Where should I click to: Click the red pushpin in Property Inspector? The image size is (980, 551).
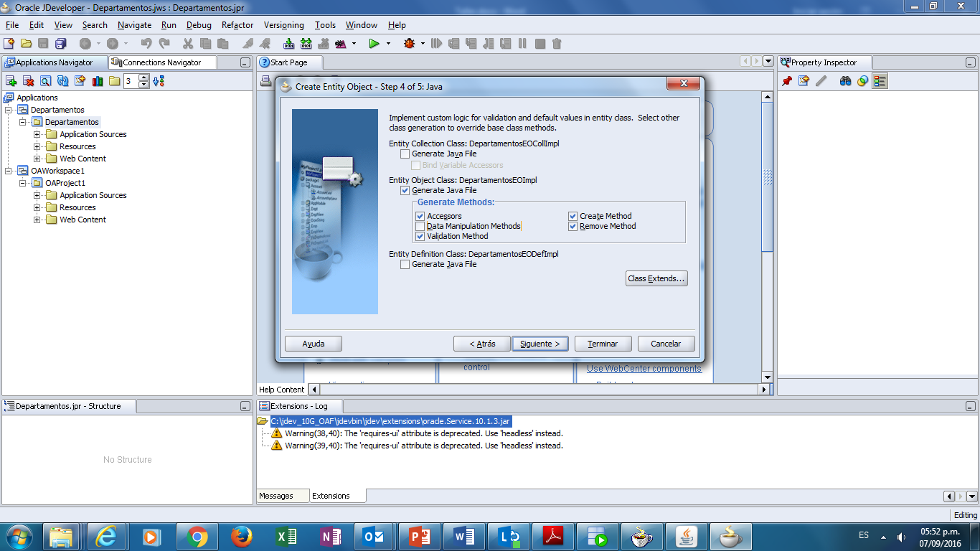coord(786,81)
